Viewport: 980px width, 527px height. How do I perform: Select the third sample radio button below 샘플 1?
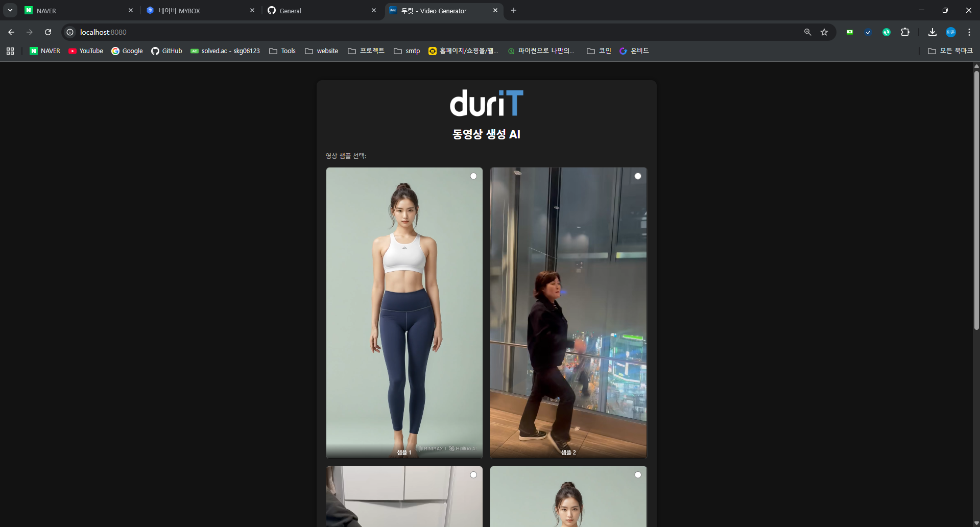coord(473,475)
